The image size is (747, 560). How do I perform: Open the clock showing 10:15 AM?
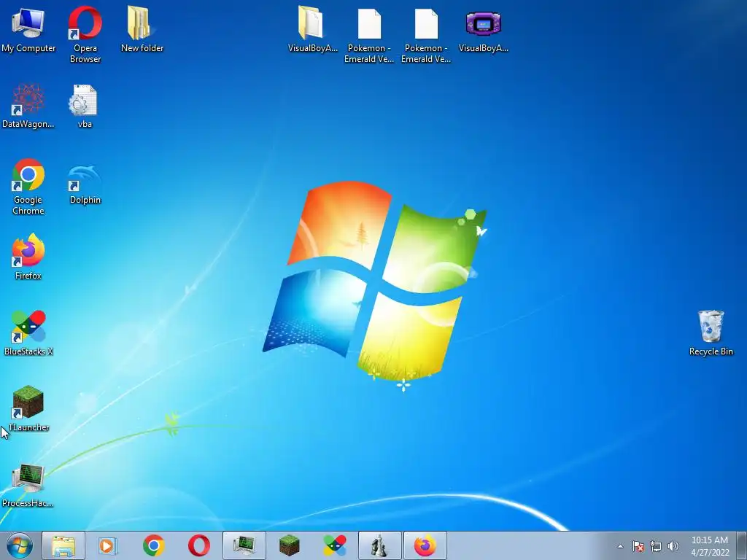click(710, 546)
